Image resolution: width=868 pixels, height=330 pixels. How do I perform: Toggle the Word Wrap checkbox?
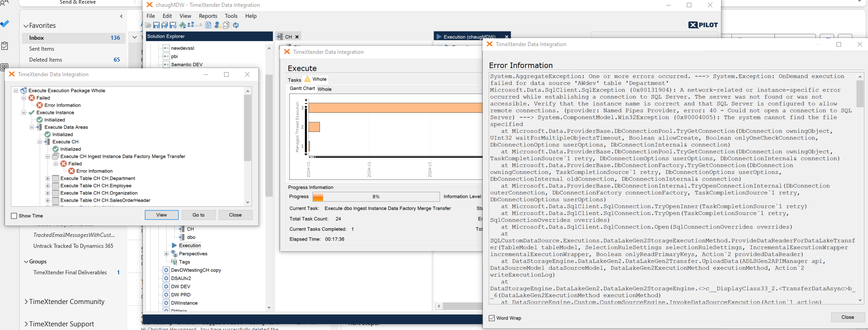click(x=492, y=318)
